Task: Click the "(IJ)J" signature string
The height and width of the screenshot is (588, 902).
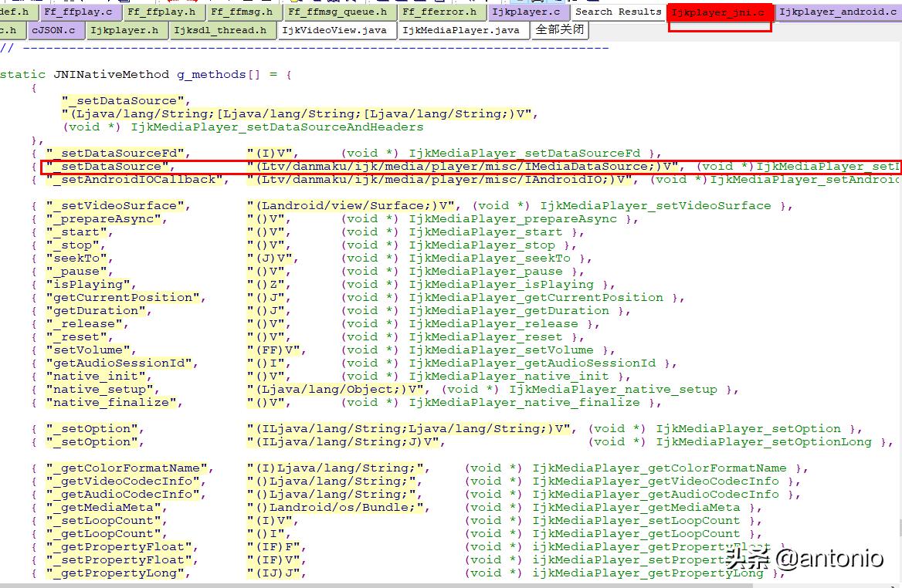Action: (273, 573)
